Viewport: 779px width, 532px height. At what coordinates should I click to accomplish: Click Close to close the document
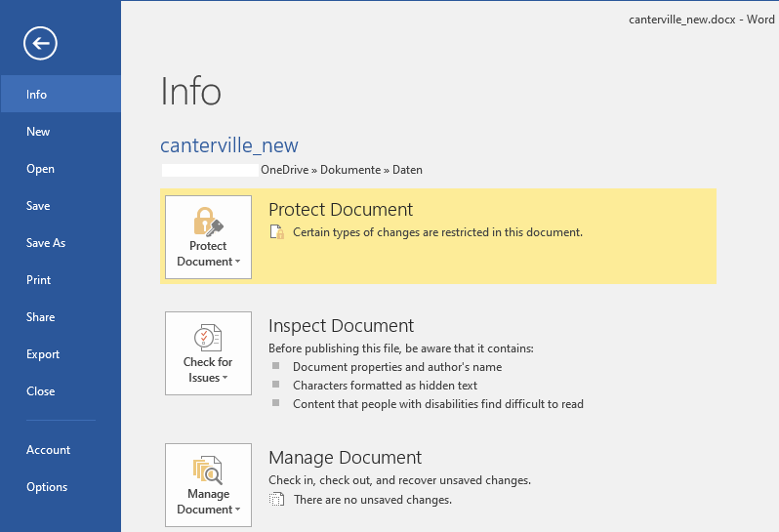[40, 391]
